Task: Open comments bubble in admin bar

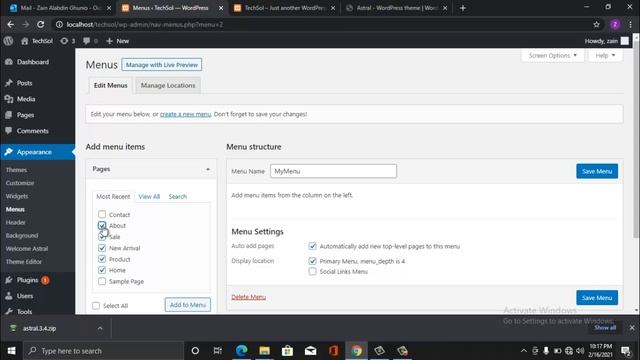Action: pos(87,41)
